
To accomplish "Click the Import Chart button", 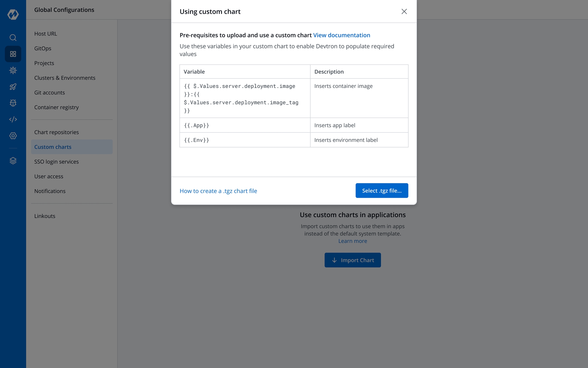I will (353, 260).
